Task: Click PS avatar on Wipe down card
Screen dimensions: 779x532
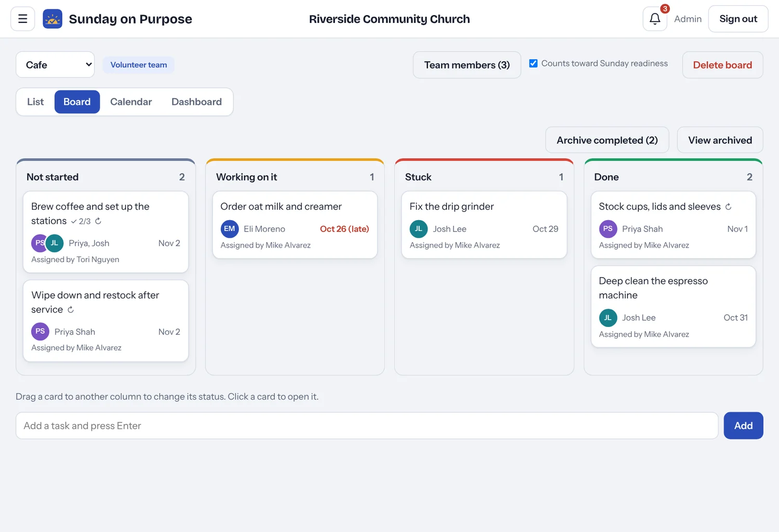Action: point(41,331)
